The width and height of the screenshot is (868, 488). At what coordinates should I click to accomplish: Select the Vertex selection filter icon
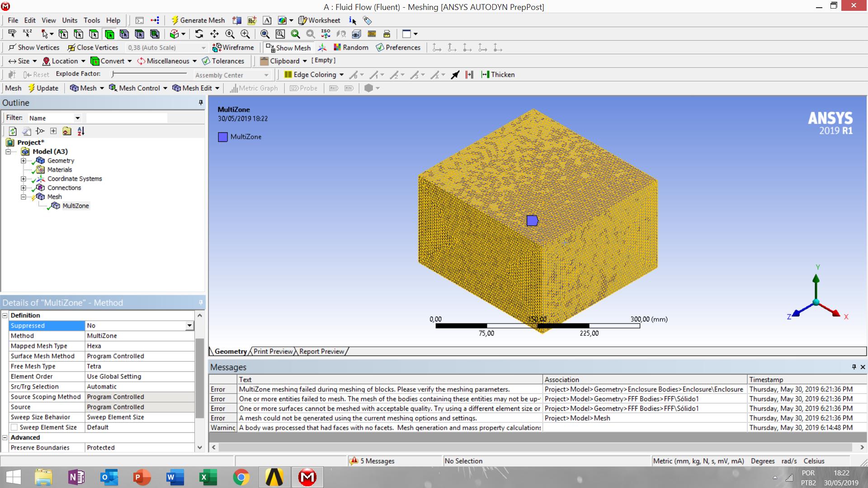click(63, 34)
